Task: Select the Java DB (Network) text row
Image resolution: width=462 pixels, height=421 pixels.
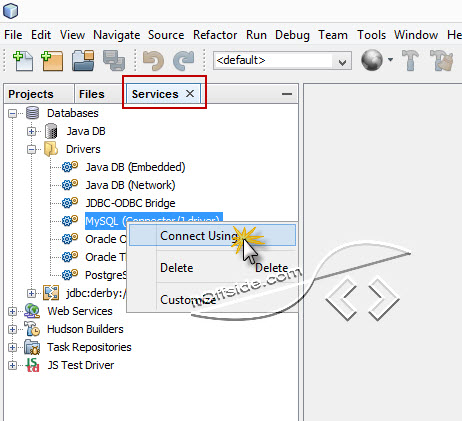Action: click(130, 185)
